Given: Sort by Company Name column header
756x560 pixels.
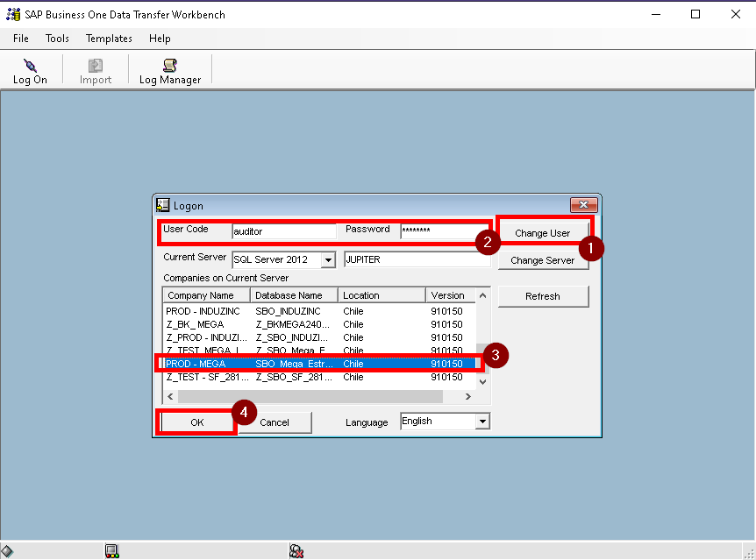Looking at the screenshot, I should click(206, 295).
